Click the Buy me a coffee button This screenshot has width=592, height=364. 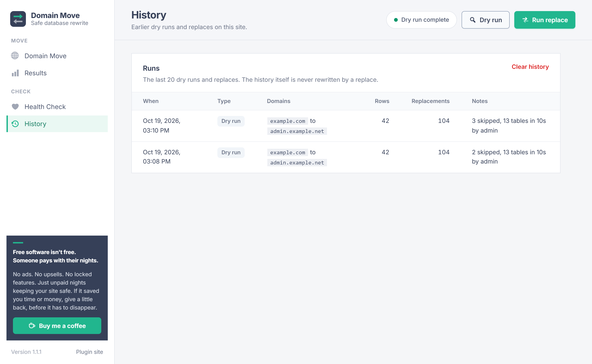57,325
